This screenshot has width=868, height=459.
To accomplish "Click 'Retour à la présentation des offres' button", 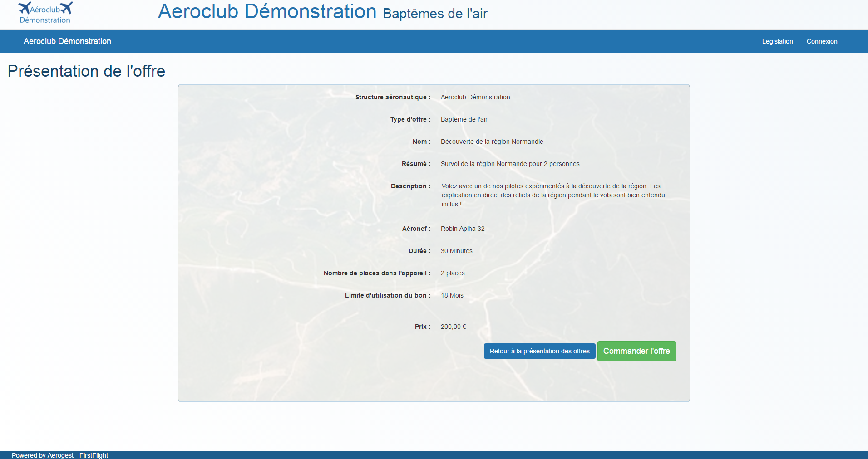I will 539,351.
